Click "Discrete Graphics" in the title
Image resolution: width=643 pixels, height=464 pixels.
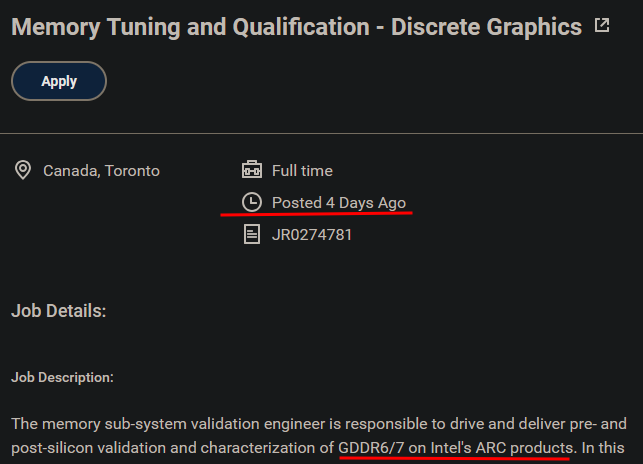487,27
